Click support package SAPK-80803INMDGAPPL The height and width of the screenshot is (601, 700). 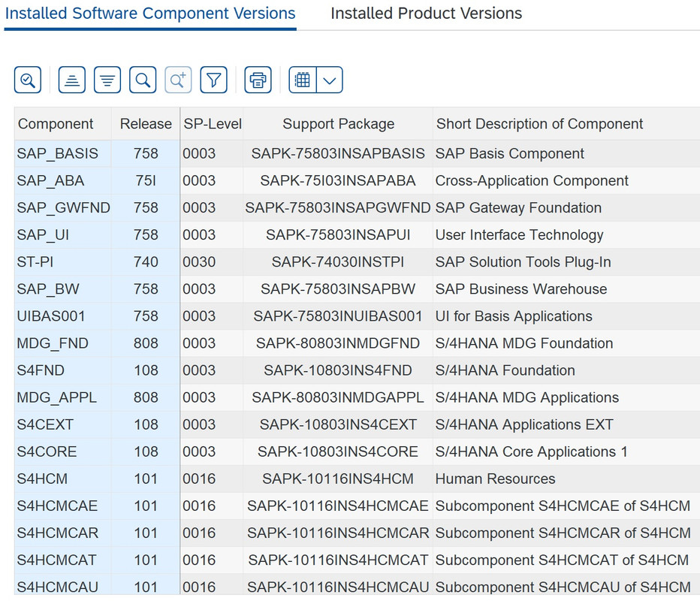point(338,397)
